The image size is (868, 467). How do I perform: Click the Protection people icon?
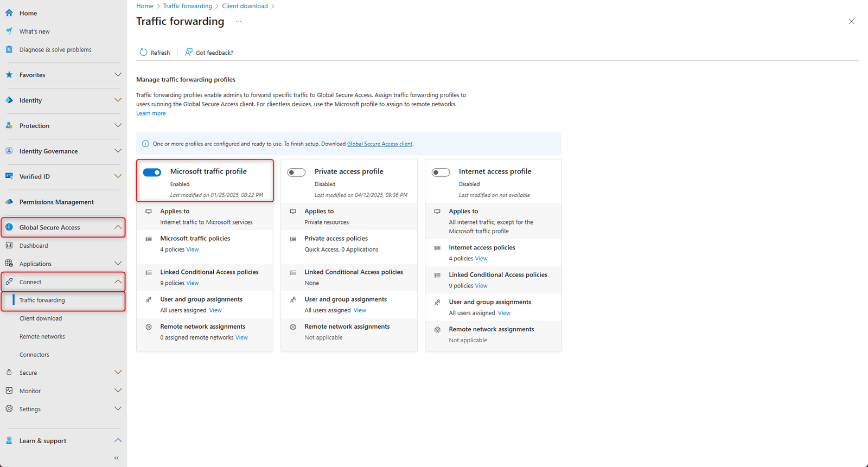pyautogui.click(x=9, y=126)
